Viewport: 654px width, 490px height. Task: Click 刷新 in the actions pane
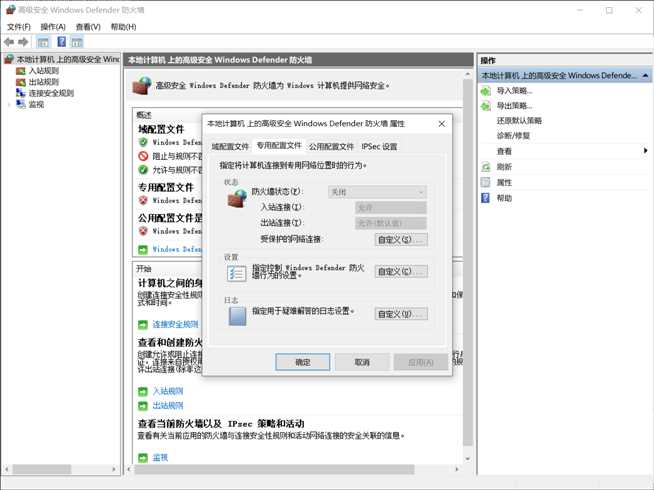tap(504, 167)
